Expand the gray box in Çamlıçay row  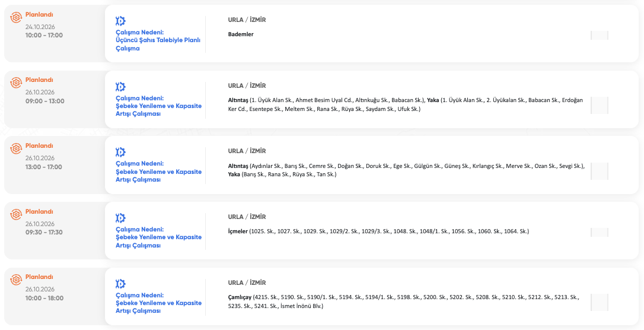tap(600, 302)
